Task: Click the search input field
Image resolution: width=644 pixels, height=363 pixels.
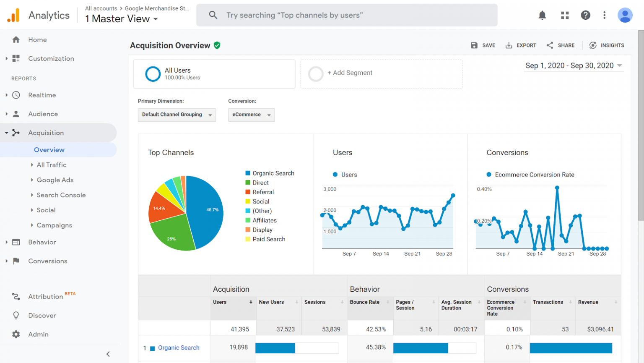Action: (x=347, y=15)
